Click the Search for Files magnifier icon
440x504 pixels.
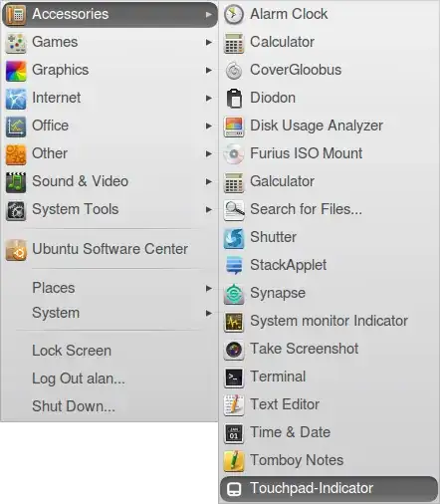tap(234, 210)
